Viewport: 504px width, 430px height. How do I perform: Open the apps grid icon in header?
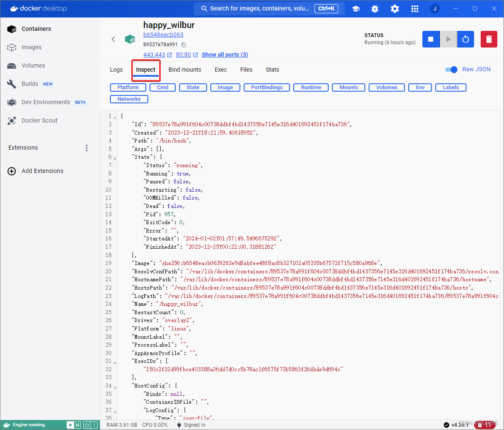(415, 9)
